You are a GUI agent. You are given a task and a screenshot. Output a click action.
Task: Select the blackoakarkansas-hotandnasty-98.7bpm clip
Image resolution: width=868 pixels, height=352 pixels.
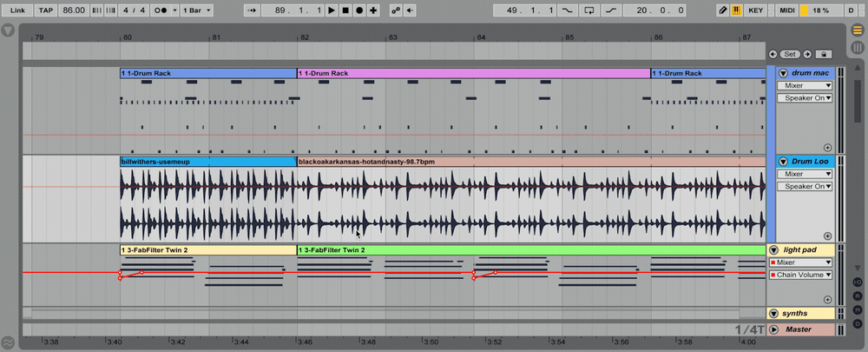(x=531, y=162)
